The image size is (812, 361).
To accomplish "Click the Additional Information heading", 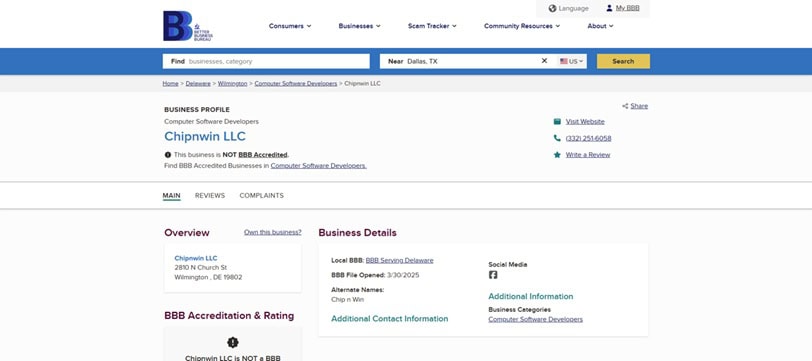I will (531, 297).
